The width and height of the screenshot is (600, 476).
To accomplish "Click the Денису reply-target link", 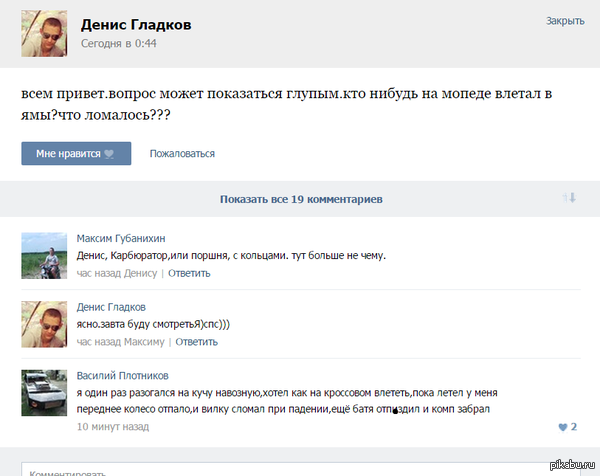I will click(140, 273).
